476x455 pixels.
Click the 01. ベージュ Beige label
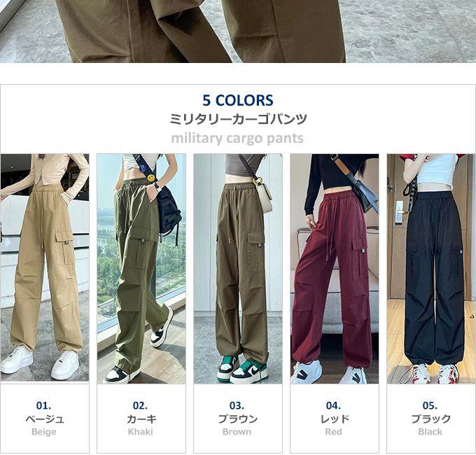click(x=44, y=419)
